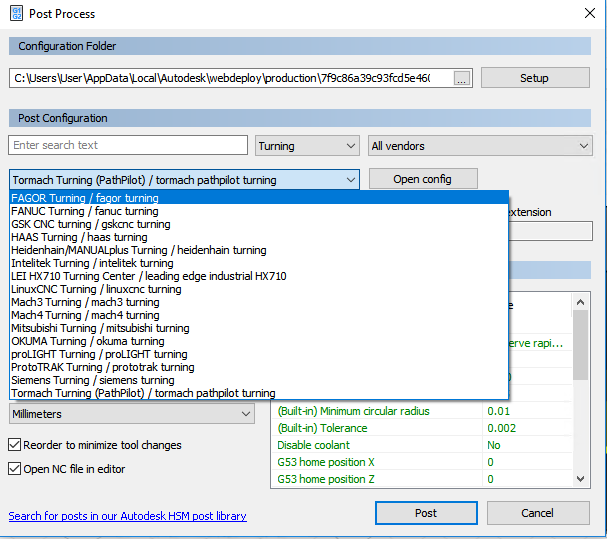This screenshot has height=539, width=607.
Task: Pick Mach3 Turning / mach3 turning
Action: pyautogui.click(x=259, y=302)
